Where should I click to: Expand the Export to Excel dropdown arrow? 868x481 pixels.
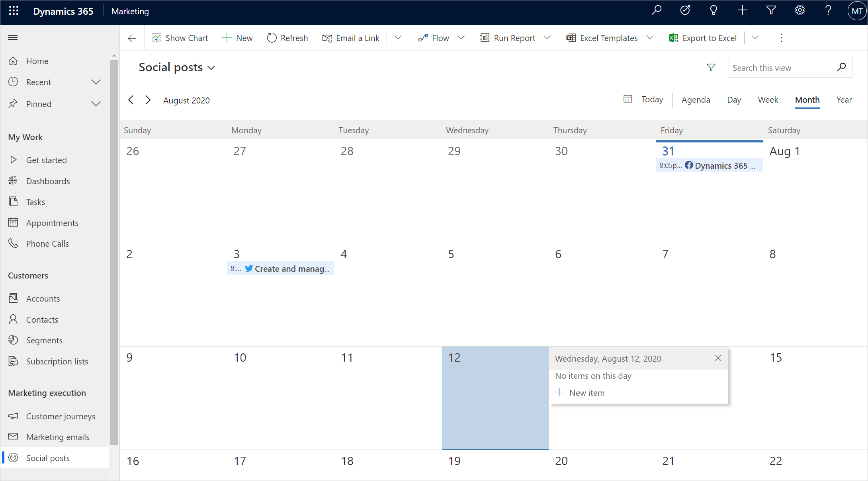(x=755, y=38)
